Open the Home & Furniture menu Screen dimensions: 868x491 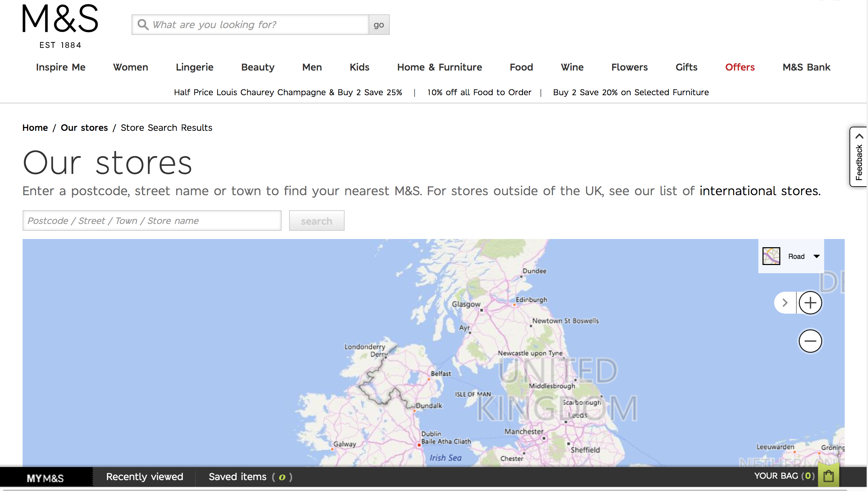[439, 67]
